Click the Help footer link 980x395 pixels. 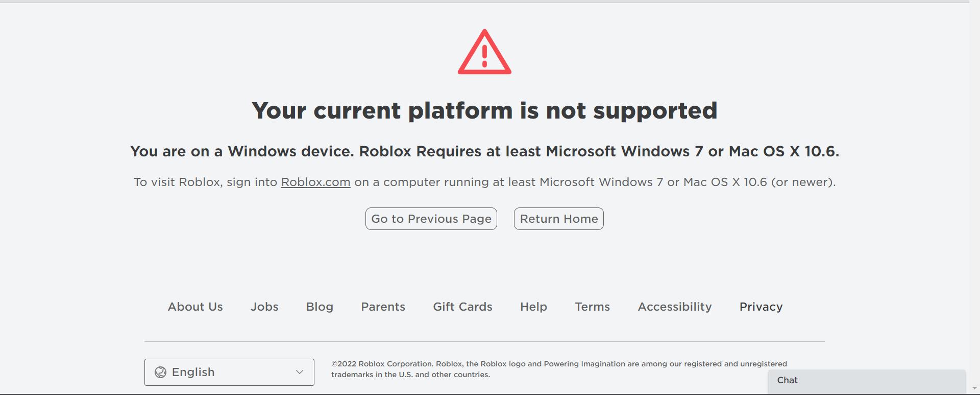click(534, 307)
